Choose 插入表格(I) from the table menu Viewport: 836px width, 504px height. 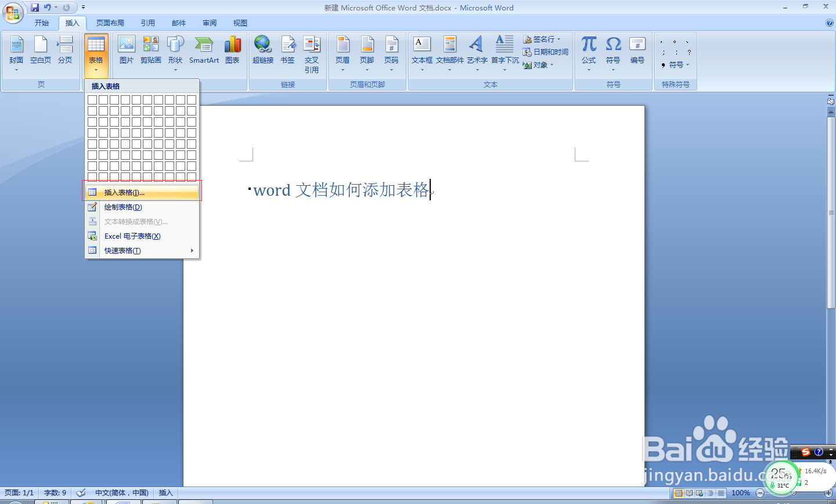point(124,192)
